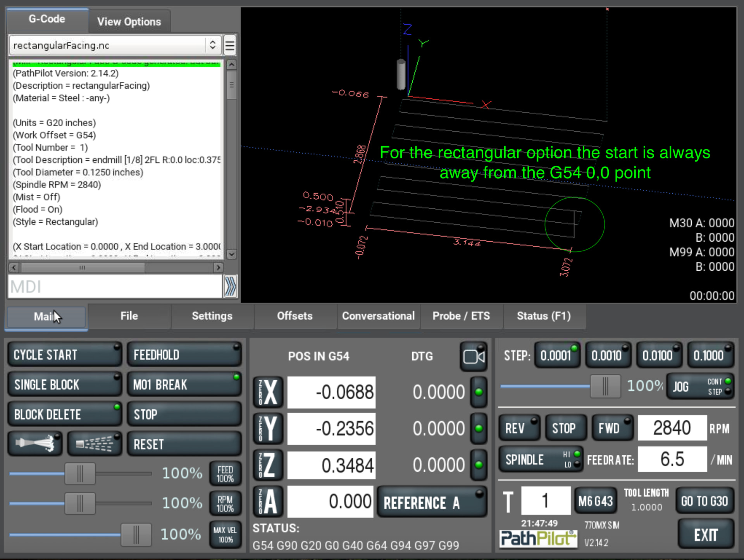
Task: Click the camera icon beside DTG
Action: pyautogui.click(x=474, y=357)
